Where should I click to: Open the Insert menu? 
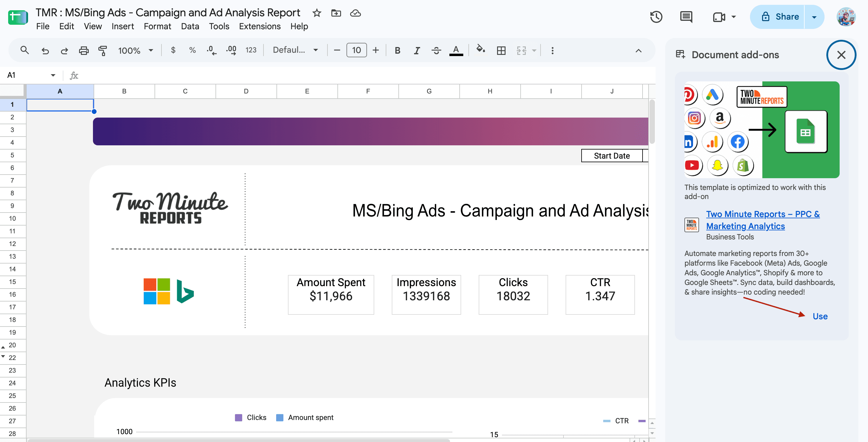[x=123, y=26]
